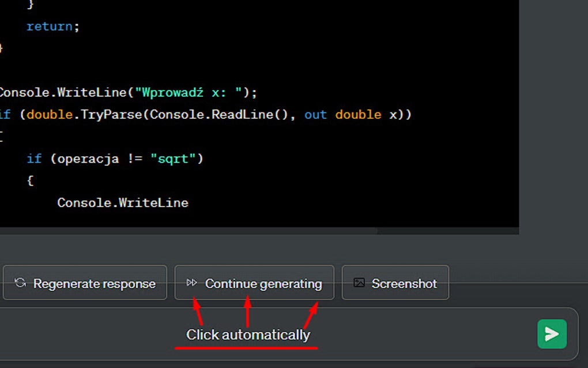588x368 pixels.
Task: Select the refresh icon inside Regenerate response
Action: pyautogui.click(x=21, y=283)
